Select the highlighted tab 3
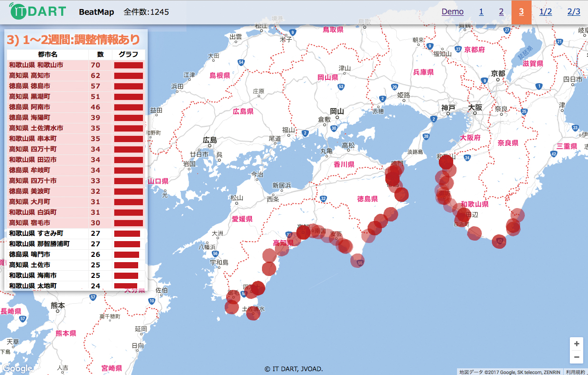Image resolution: width=588 pixels, height=375 pixels. (521, 12)
